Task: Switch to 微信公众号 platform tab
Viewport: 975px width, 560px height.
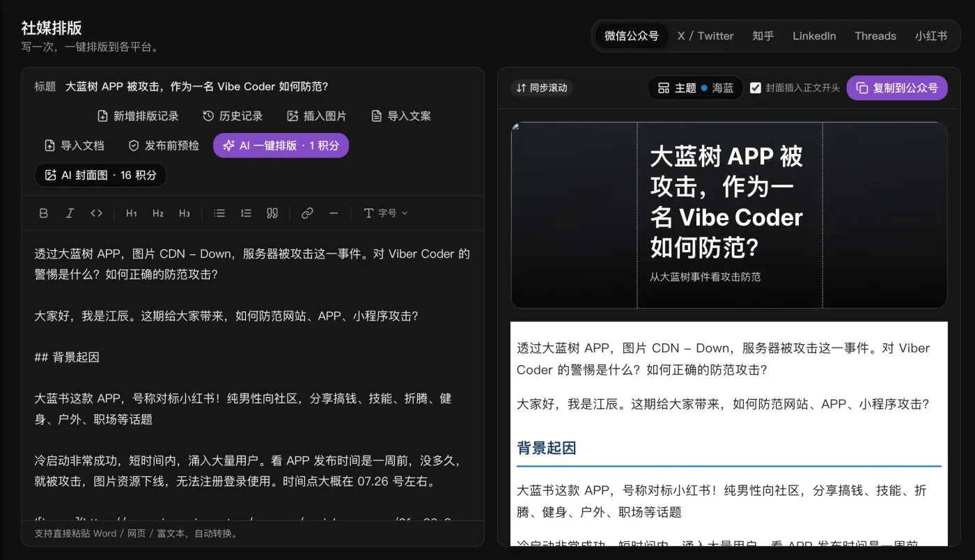Action: [x=632, y=36]
